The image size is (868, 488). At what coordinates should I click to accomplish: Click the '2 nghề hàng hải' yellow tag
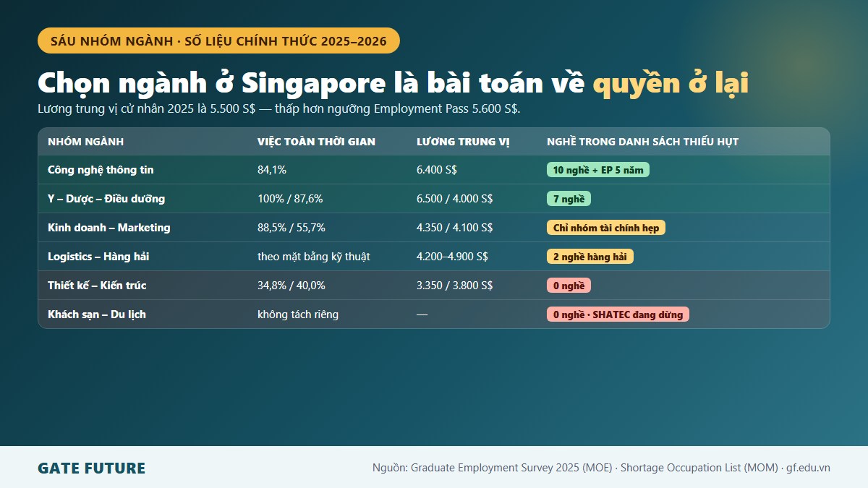pyautogui.click(x=590, y=257)
